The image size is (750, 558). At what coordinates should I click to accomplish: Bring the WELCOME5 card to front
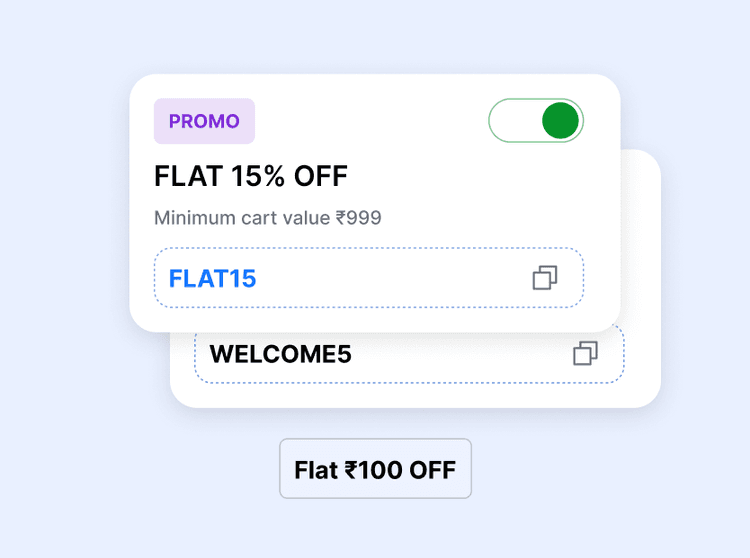tap(640, 250)
